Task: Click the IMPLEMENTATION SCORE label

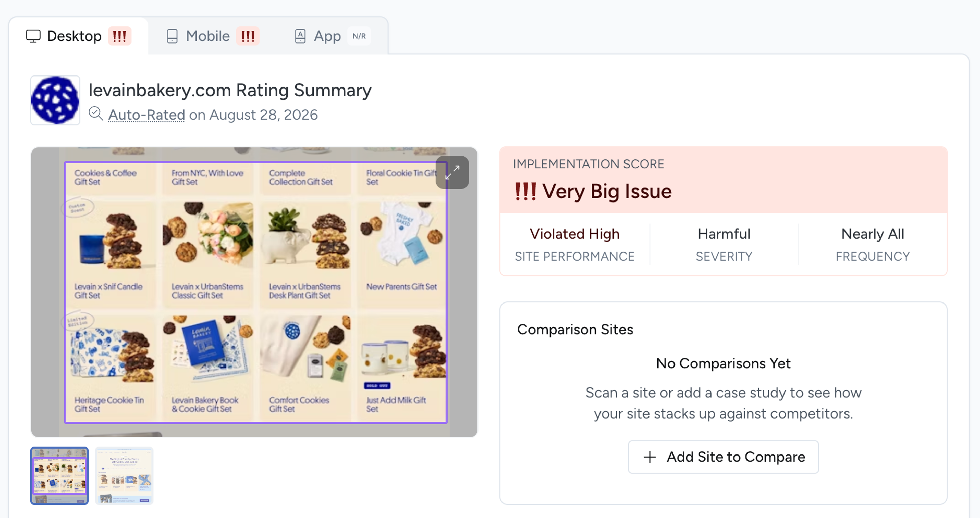Action: [x=588, y=164]
